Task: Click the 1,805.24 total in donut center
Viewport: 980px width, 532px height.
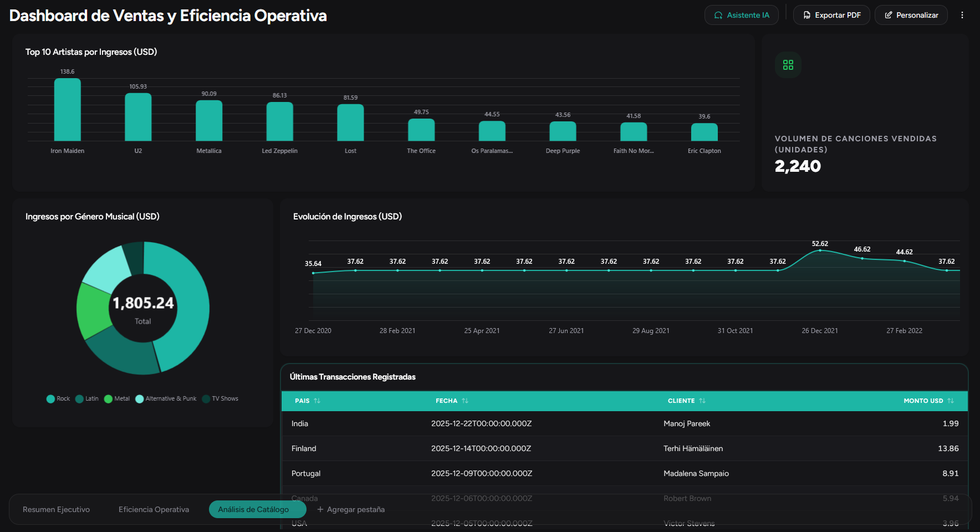Action: click(143, 303)
